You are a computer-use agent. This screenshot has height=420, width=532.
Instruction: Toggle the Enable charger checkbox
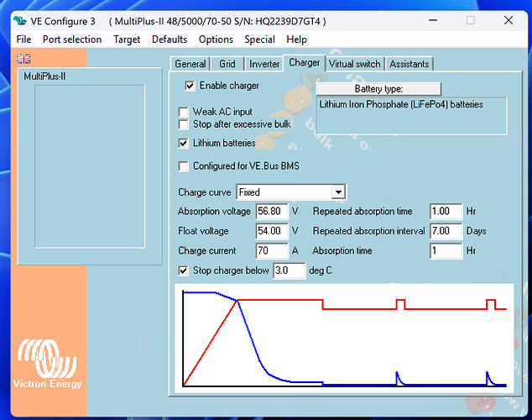190,86
